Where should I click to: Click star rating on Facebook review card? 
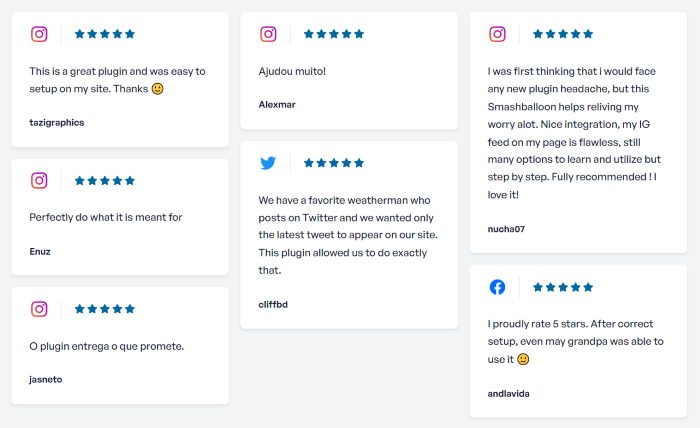tap(563, 288)
